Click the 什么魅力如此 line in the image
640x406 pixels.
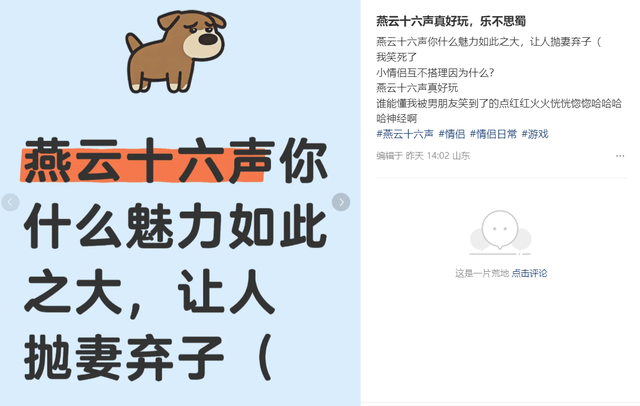(x=176, y=226)
